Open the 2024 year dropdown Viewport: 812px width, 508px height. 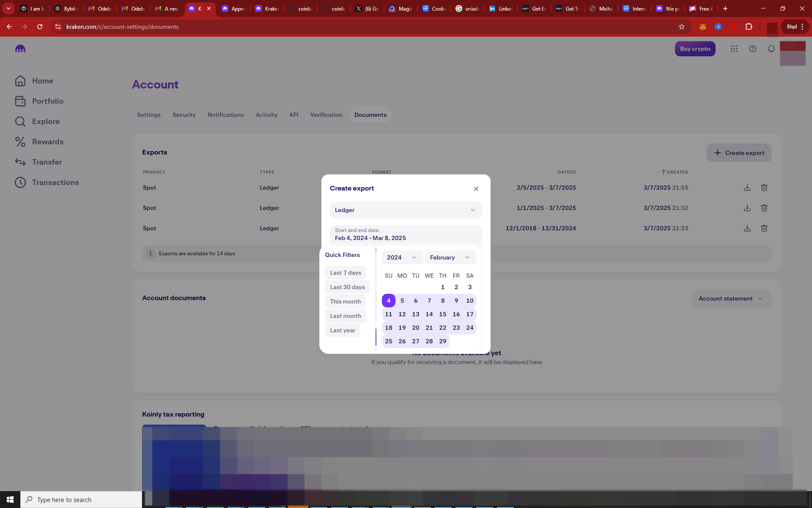pyautogui.click(x=402, y=257)
